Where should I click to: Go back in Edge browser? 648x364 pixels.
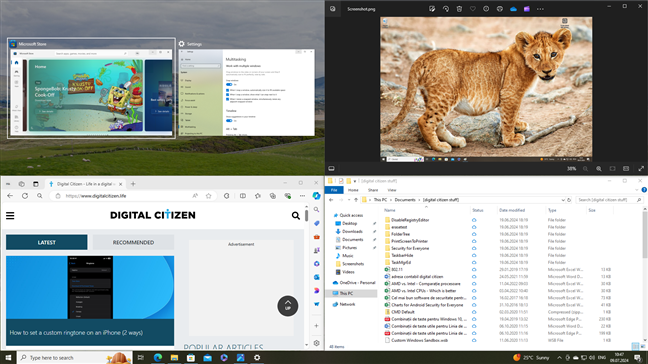coord(10,196)
